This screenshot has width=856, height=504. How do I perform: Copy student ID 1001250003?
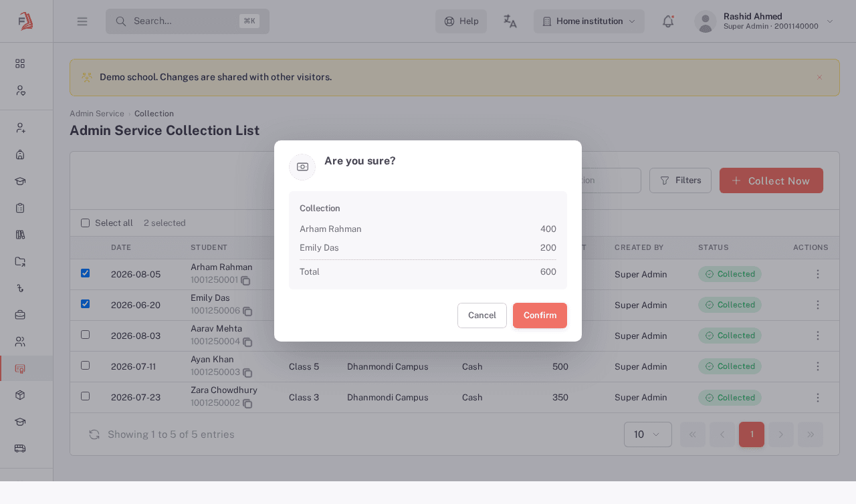click(247, 373)
